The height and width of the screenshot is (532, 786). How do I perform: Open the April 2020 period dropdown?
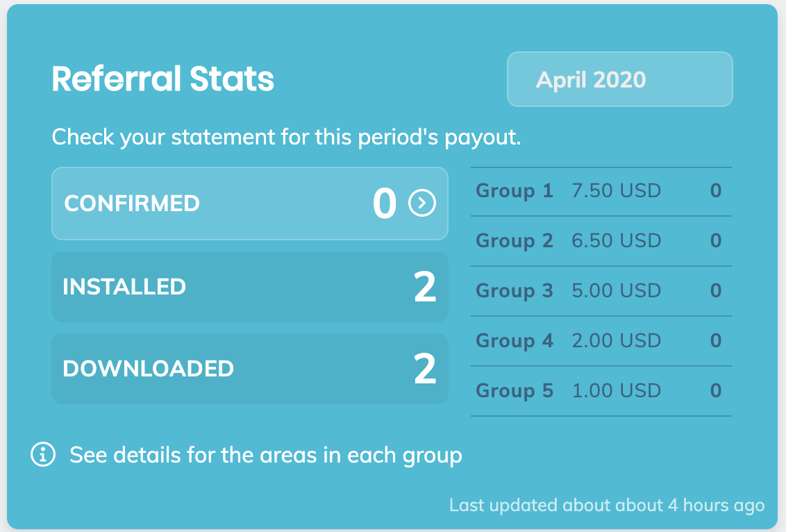(x=619, y=79)
